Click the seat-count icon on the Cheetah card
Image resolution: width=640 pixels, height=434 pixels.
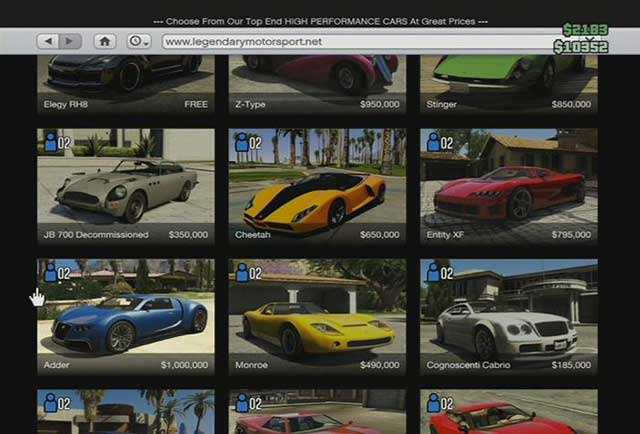(248, 143)
